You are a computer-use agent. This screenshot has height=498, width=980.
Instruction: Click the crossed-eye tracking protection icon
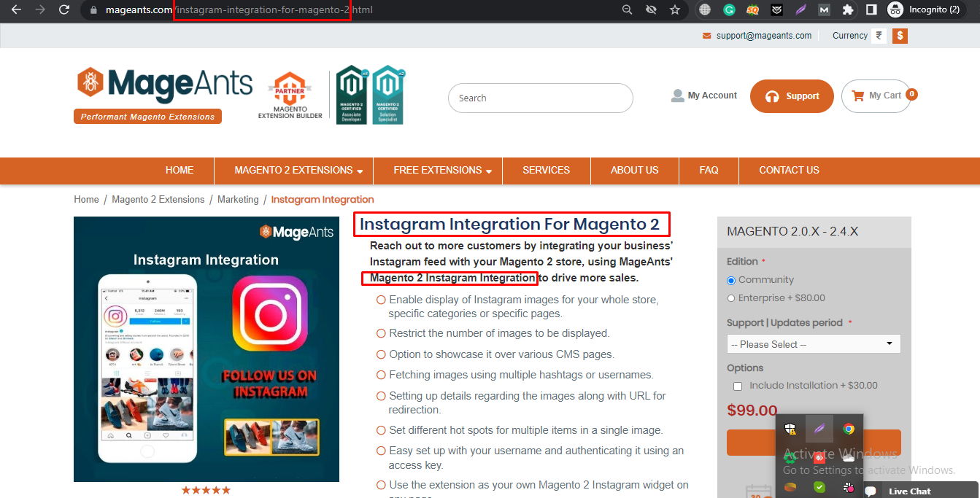coord(651,10)
